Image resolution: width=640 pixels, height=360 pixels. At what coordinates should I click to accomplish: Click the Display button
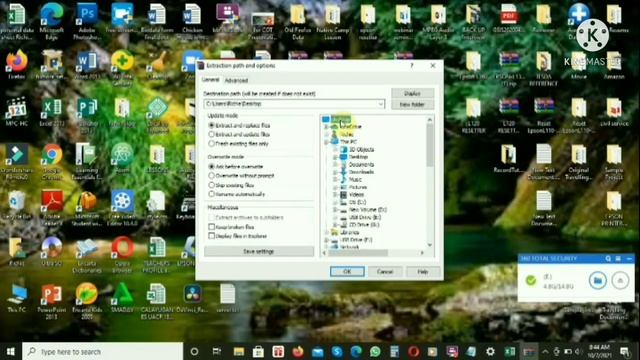pos(412,93)
